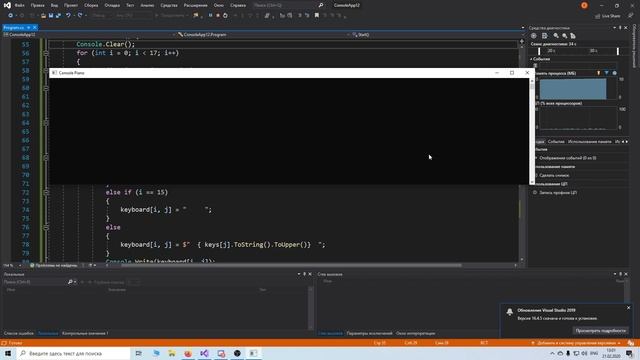Open the Файл menu
Viewport: 640px width, 360px height.
point(20,5)
